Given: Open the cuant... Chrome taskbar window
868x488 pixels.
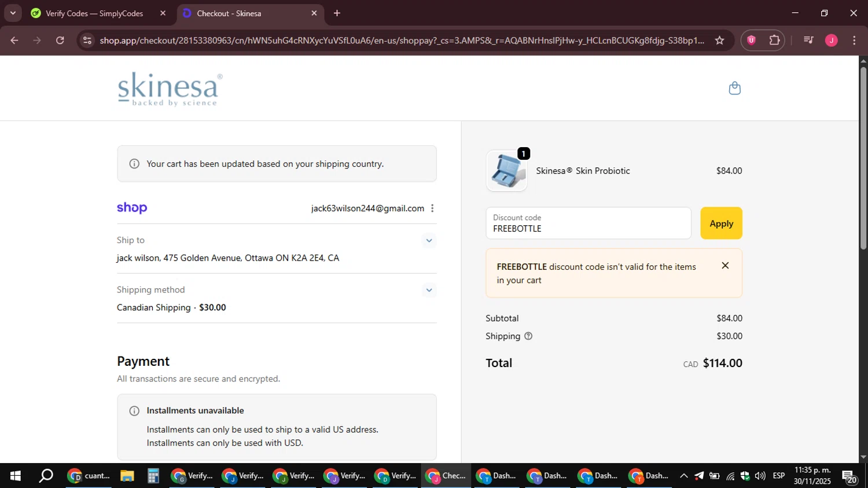Looking at the screenshot, I should (89, 476).
